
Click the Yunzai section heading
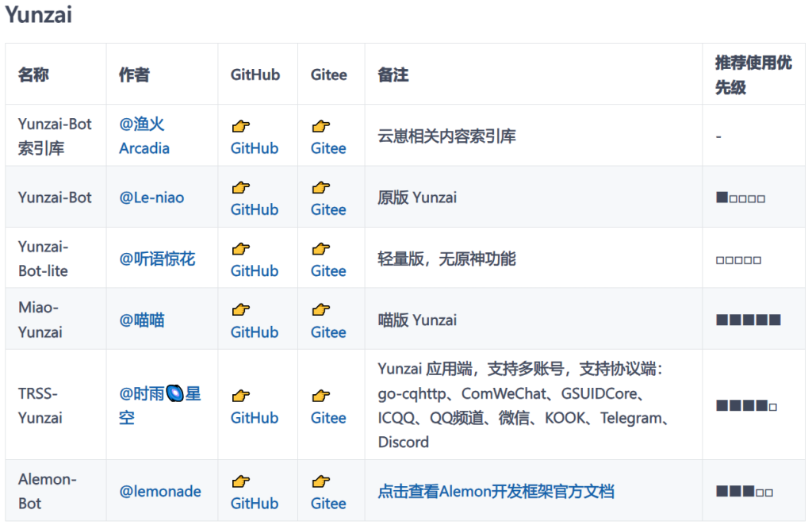39,14
